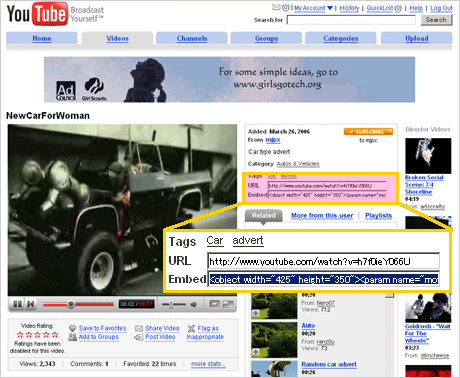Open Broken Social Scene director video thumbnail
460x378 pixels.
(x=428, y=156)
